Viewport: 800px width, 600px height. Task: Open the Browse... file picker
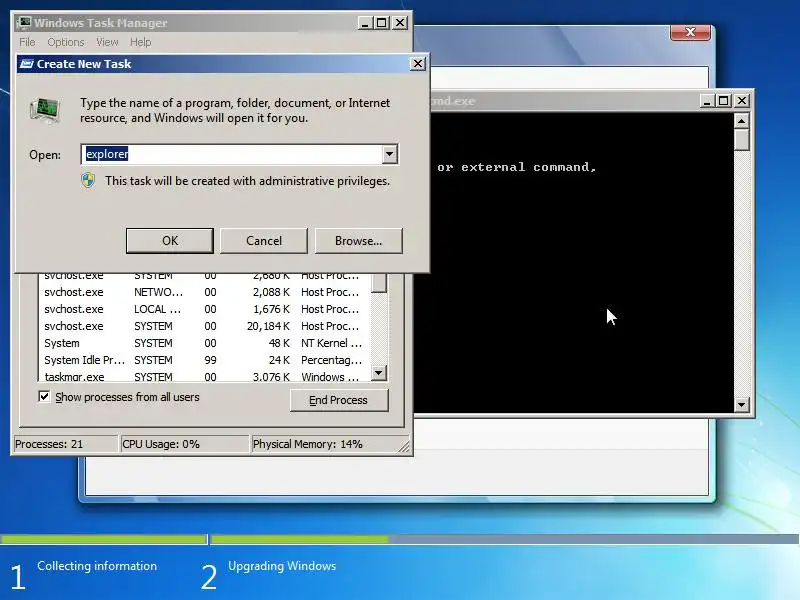tap(358, 241)
